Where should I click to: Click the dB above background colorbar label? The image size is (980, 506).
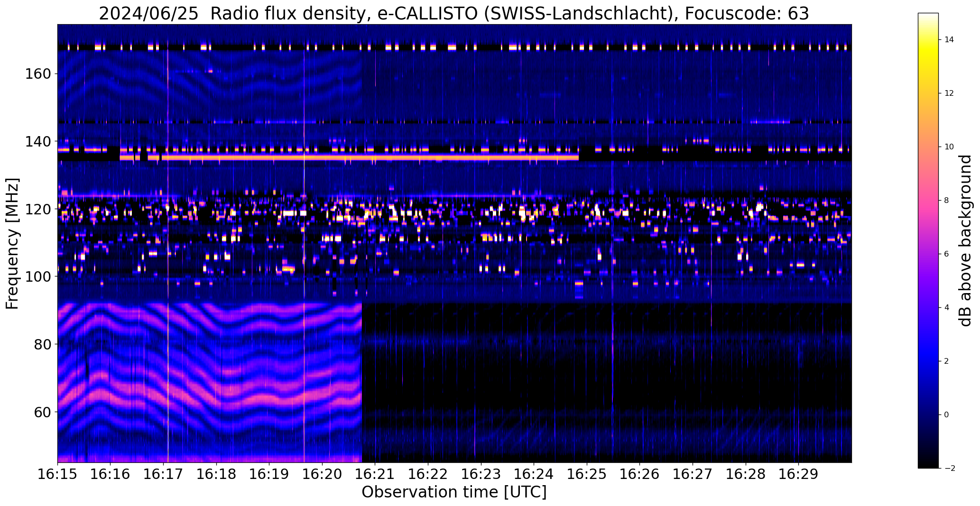coord(966,240)
